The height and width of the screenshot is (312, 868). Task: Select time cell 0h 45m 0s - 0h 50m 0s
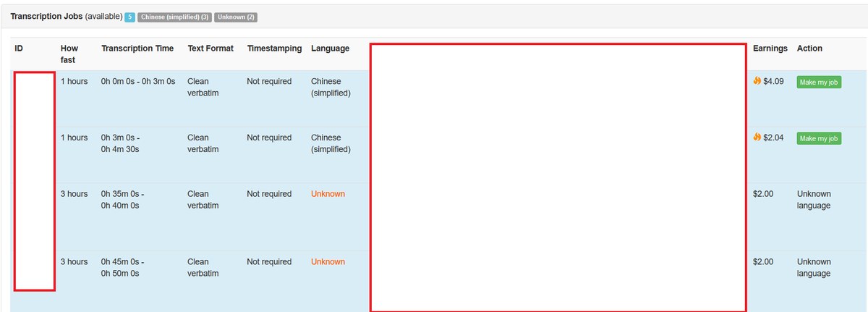(122, 268)
